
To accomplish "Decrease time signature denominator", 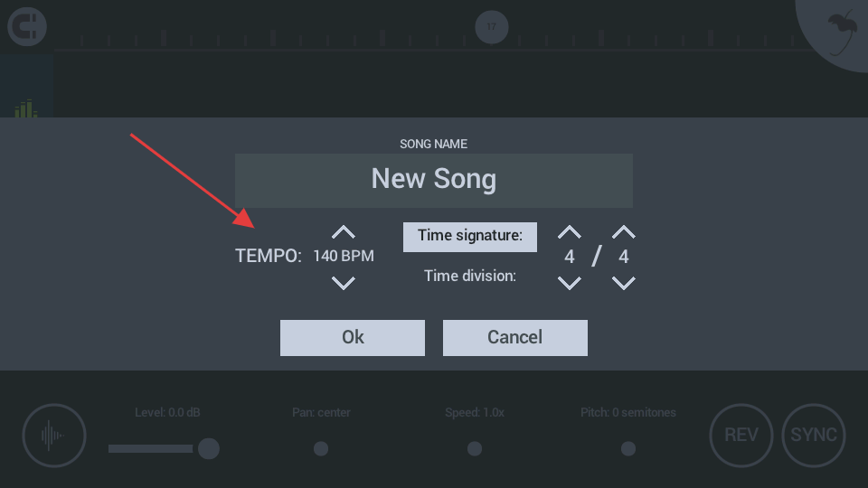I will click(x=623, y=283).
